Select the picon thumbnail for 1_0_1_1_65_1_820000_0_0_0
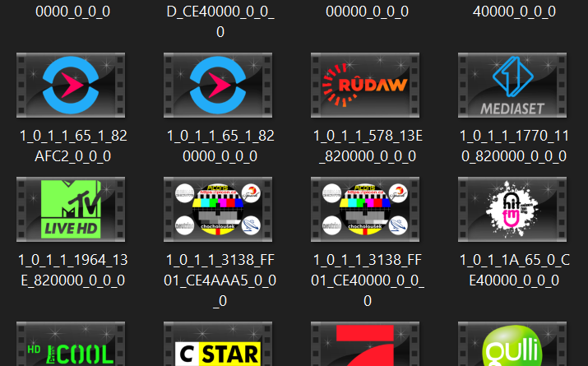The width and height of the screenshot is (588, 366). 218,85
